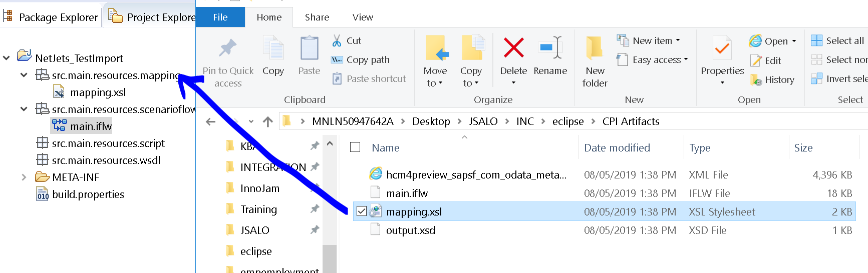This screenshot has height=273, width=868.
Task: Sort by the Name column header
Action: coord(385,148)
